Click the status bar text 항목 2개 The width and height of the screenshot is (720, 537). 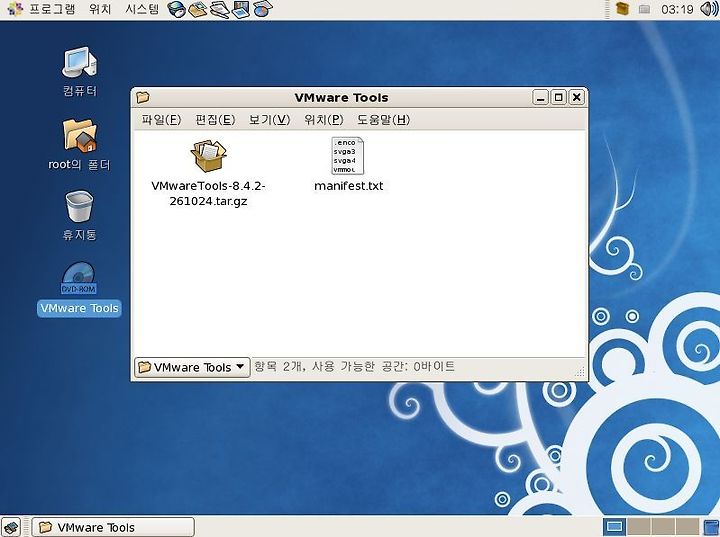click(280, 367)
